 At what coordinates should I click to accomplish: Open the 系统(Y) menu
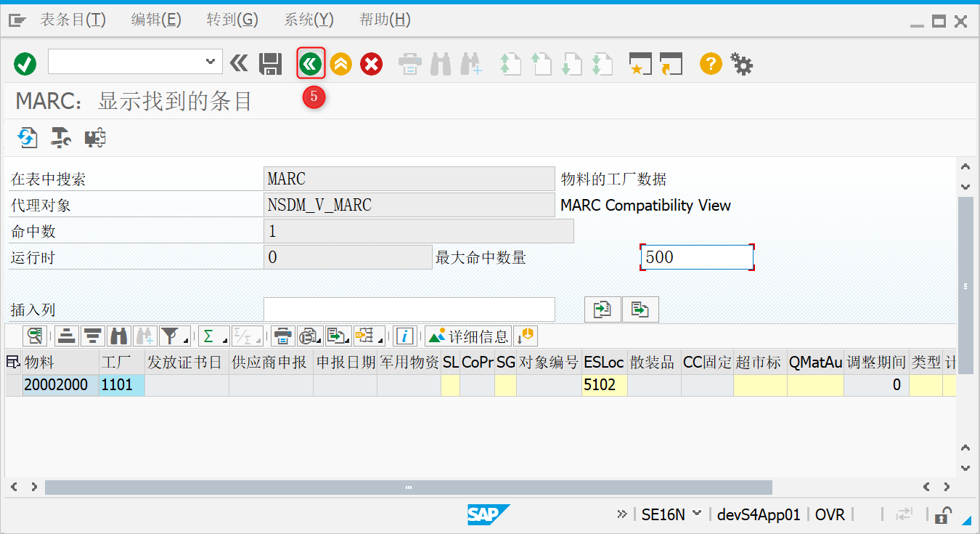(x=309, y=20)
